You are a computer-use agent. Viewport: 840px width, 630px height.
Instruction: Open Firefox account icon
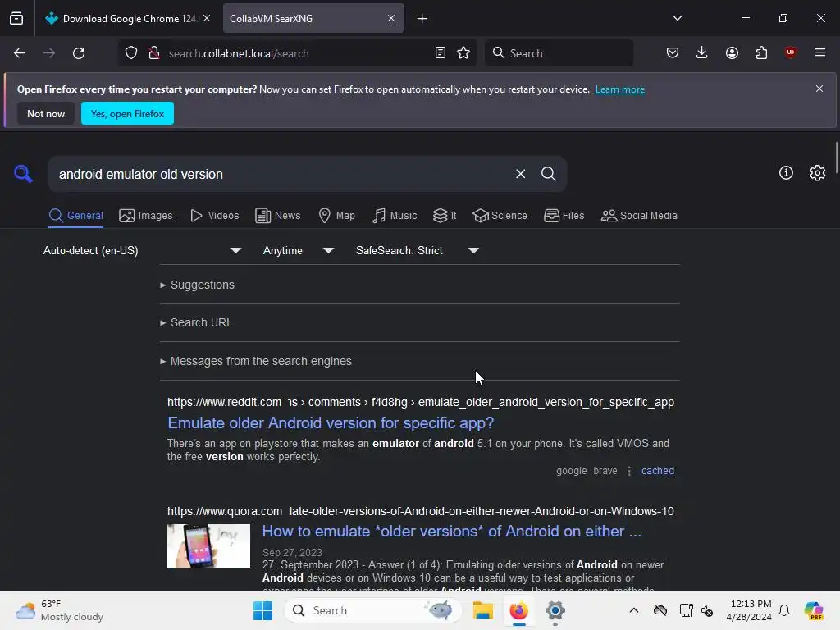click(x=732, y=52)
